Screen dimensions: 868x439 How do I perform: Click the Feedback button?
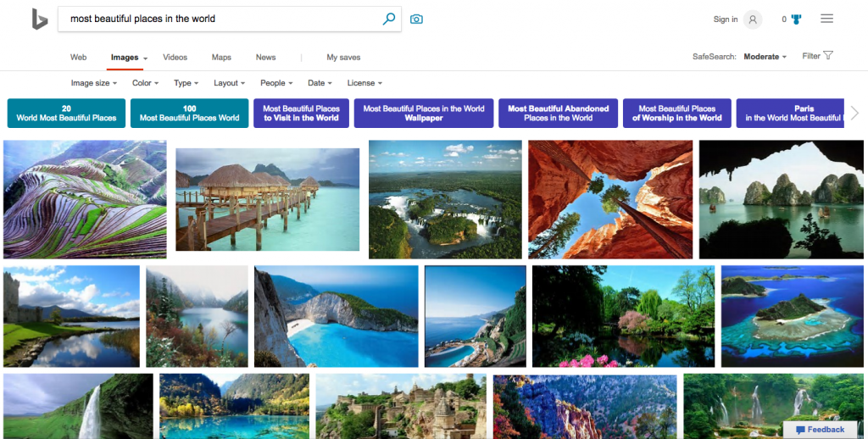tap(819, 430)
